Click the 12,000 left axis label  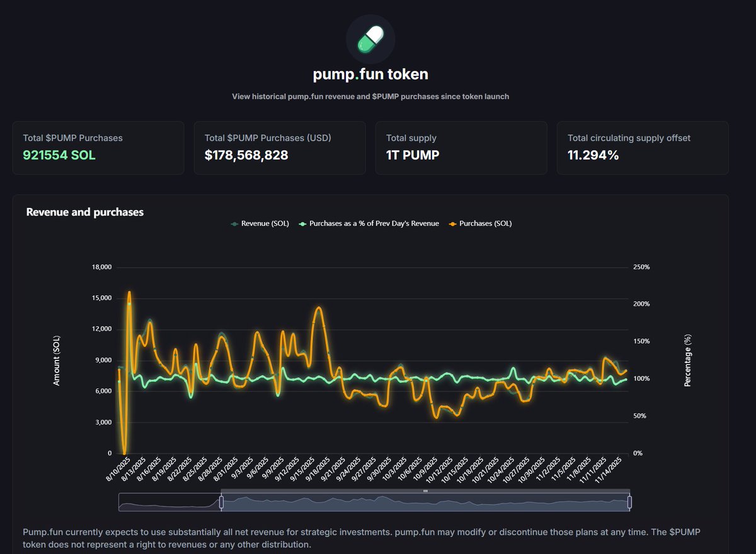(x=101, y=329)
